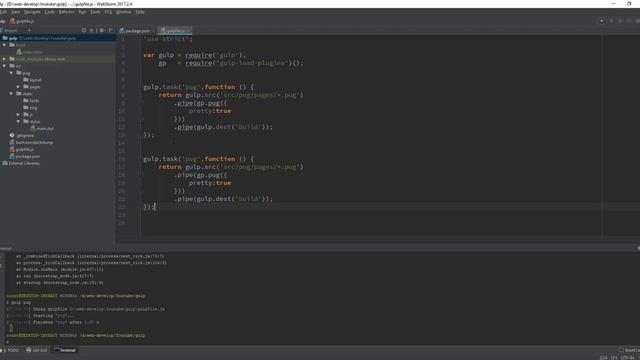The width and height of the screenshot is (640, 360).
Task: Switch to the package.json editor tab
Action: click(137, 31)
